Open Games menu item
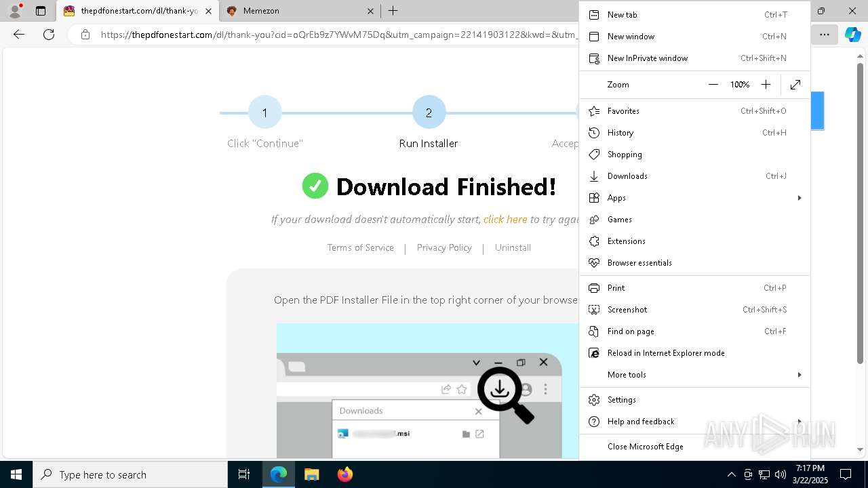The image size is (868, 488). click(694, 219)
